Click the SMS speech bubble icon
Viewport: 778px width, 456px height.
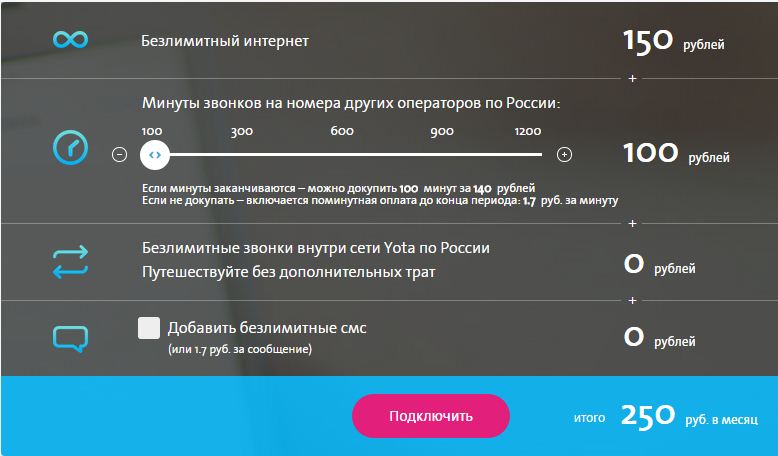coord(70,336)
